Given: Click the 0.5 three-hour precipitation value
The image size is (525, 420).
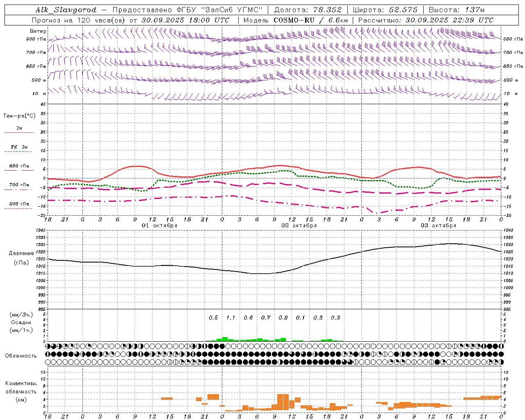Looking at the screenshot, I should coord(213,317).
